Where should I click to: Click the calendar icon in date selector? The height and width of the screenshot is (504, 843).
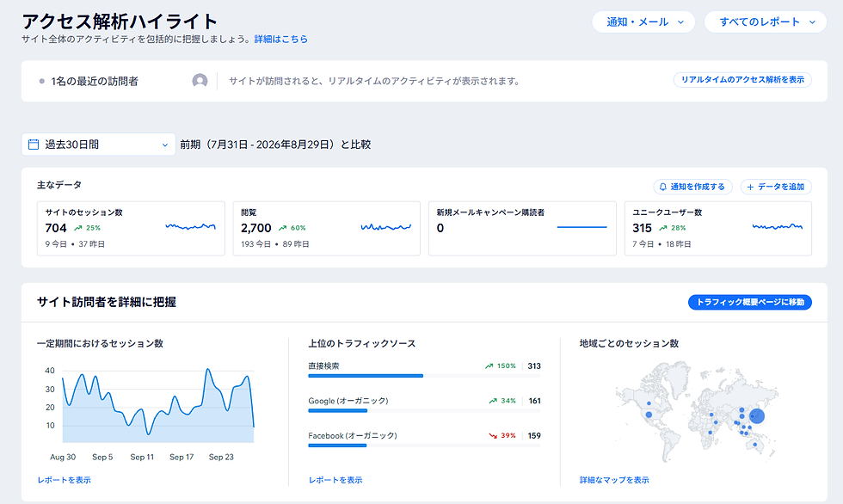pos(34,144)
